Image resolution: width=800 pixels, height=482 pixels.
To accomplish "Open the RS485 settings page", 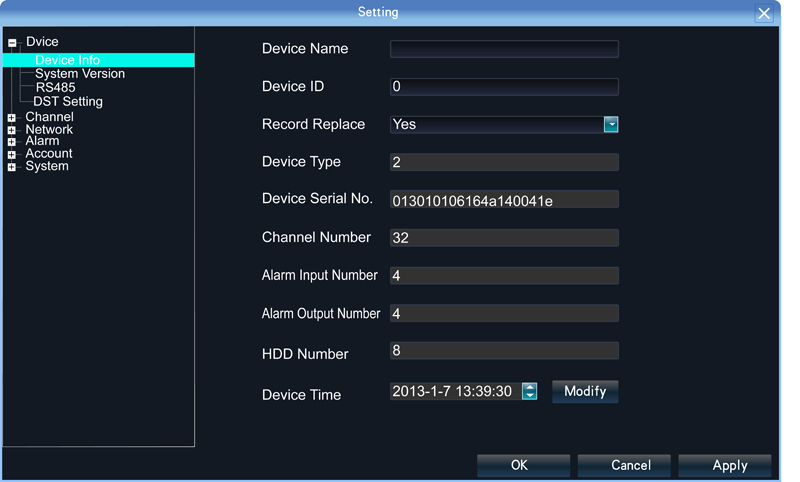I will [x=56, y=88].
